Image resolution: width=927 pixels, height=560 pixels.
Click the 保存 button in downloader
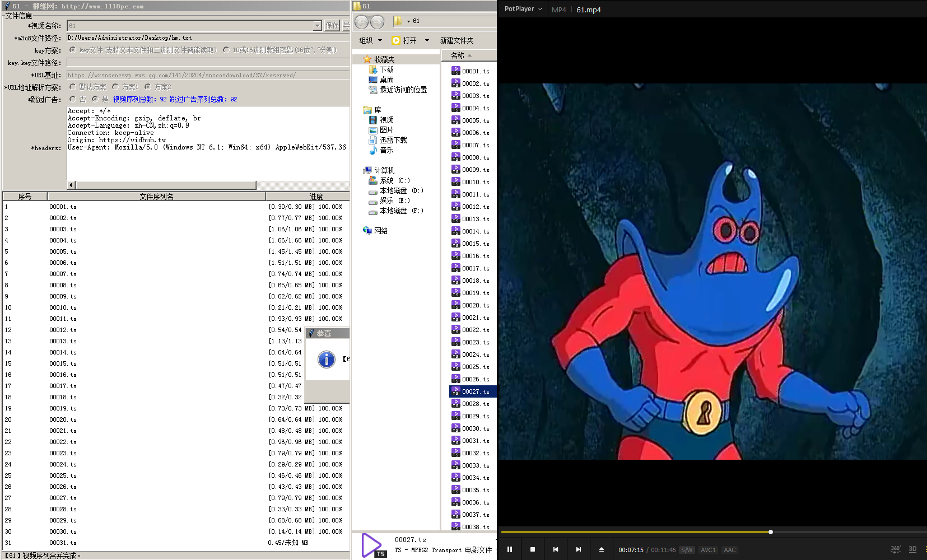pos(332,26)
